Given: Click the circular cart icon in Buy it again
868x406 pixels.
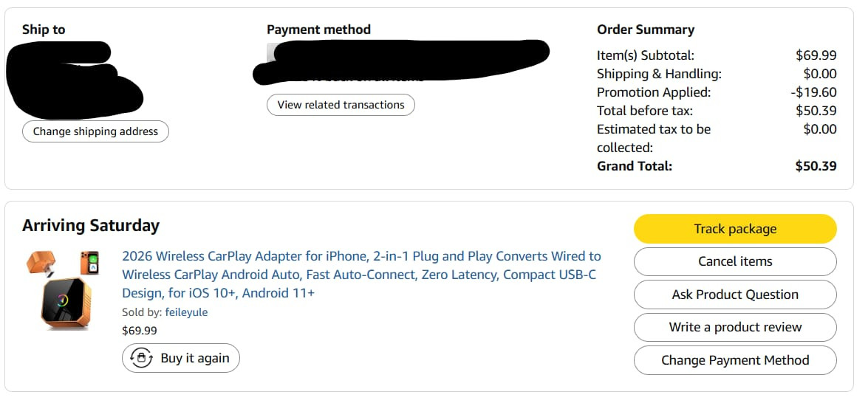Looking at the screenshot, I should [x=140, y=358].
